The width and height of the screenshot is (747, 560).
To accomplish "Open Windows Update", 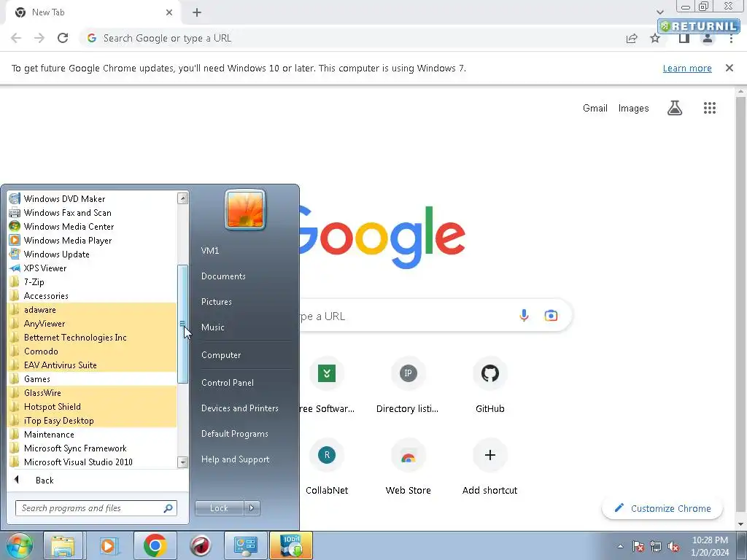I will [92, 254].
